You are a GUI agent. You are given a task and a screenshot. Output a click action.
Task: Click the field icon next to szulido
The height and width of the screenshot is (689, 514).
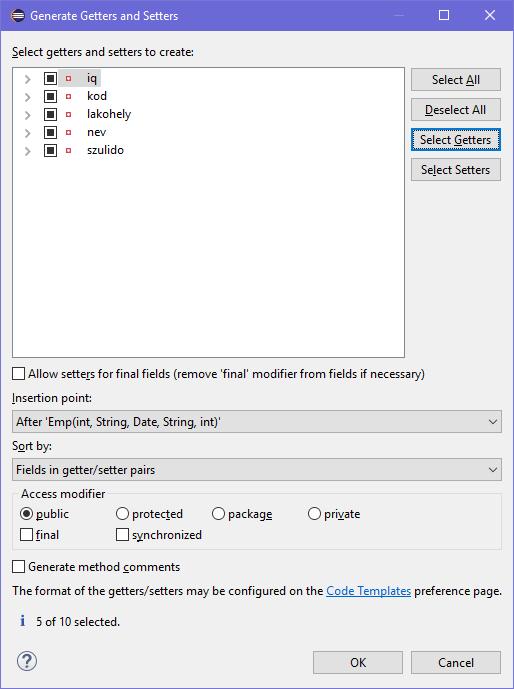69,150
